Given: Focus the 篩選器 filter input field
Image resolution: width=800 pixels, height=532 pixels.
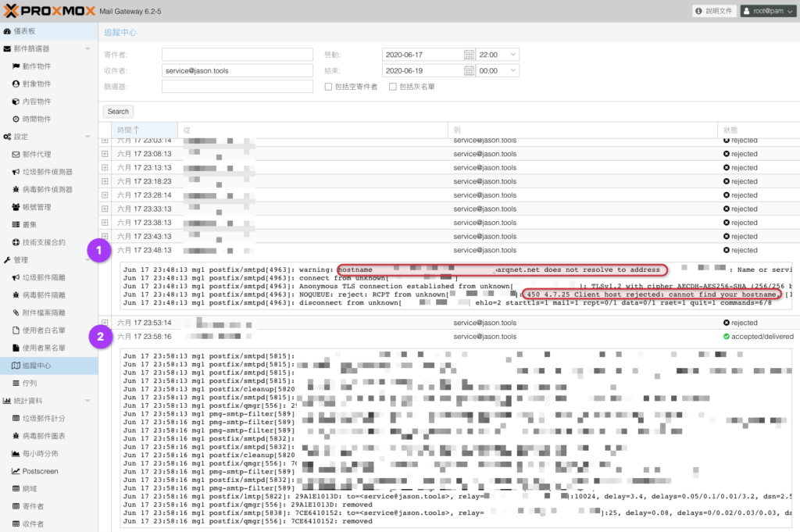Looking at the screenshot, I should tap(237, 87).
